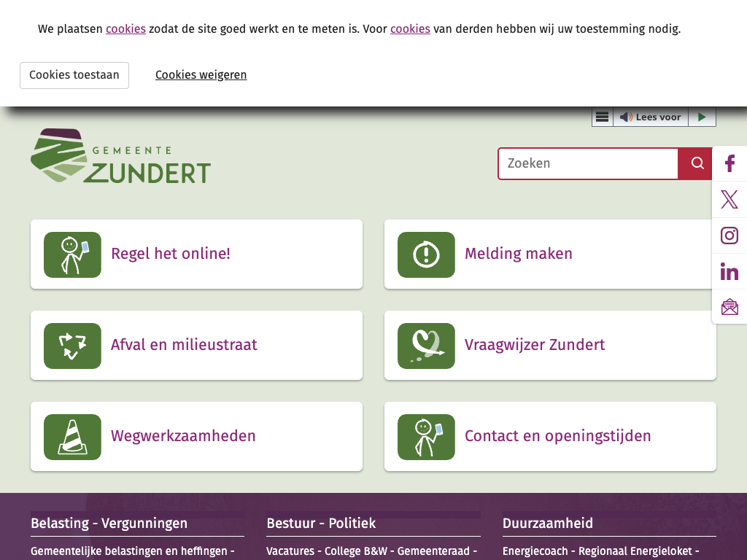Open the Wegwerkzaamheden link
This screenshot has height=560, width=747.
[x=183, y=436]
